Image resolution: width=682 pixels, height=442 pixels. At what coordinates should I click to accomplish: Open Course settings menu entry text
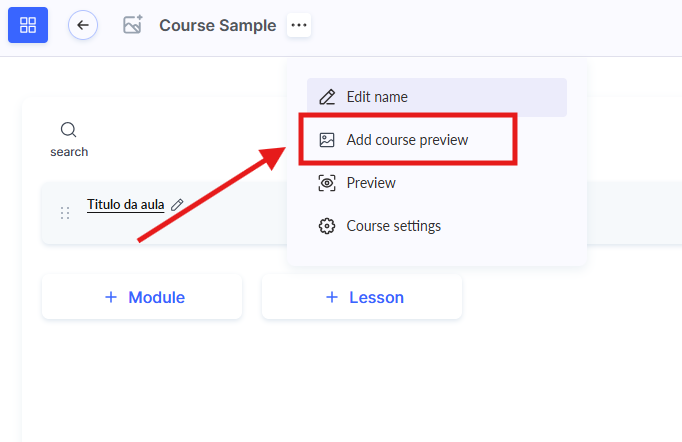point(393,226)
